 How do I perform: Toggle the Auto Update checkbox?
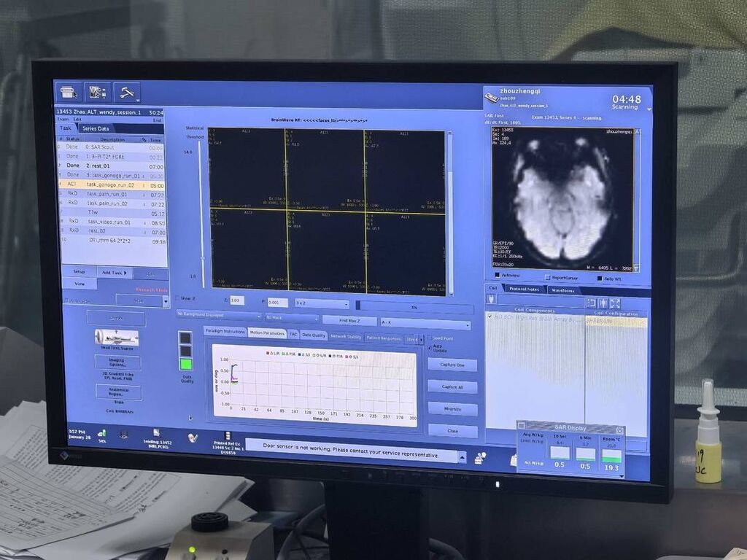click(429, 347)
